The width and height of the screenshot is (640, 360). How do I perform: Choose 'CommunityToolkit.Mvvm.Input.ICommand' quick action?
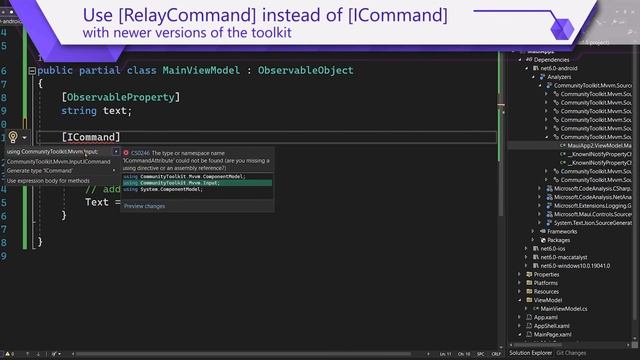(x=58, y=162)
